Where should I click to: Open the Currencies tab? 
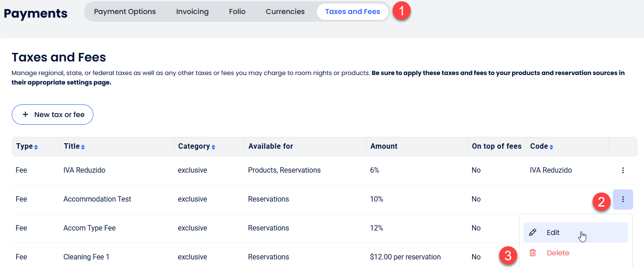(x=285, y=12)
